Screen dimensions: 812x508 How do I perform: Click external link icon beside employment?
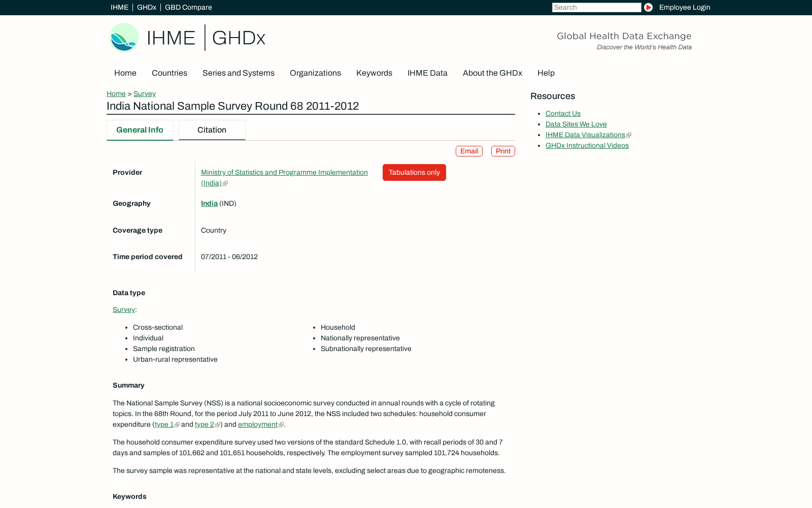click(x=281, y=425)
